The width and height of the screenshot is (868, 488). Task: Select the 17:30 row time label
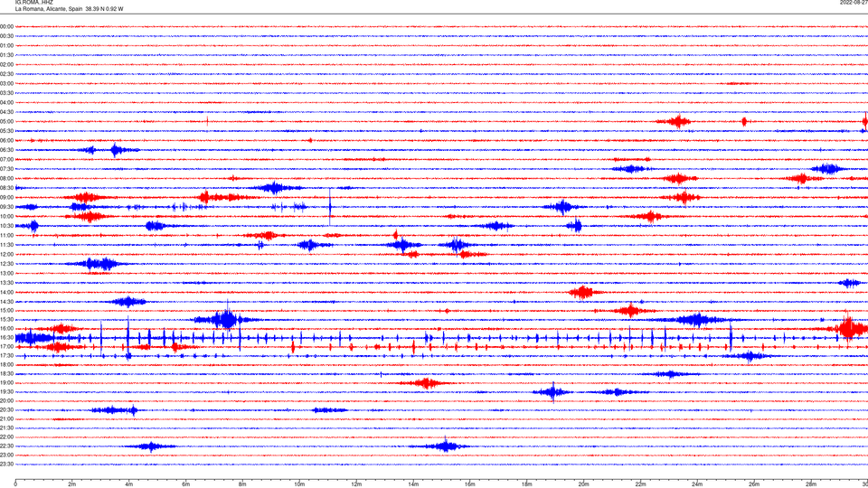coord(6,355)
